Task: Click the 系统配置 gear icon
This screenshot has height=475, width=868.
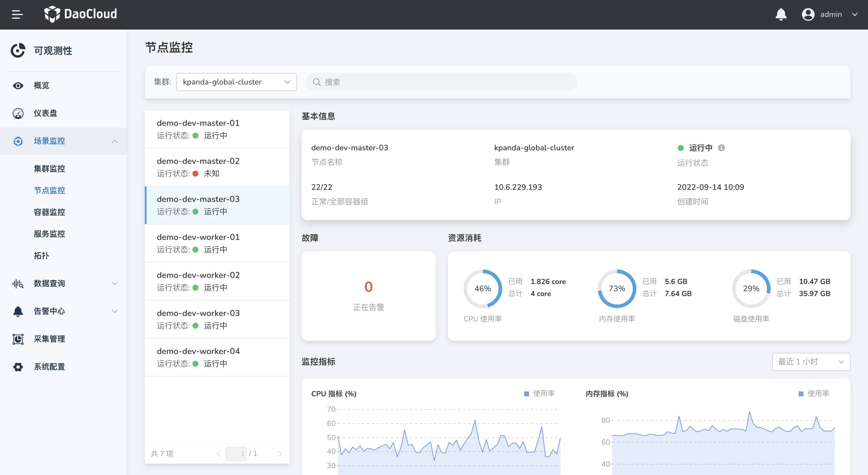Action: click(18, 367)
